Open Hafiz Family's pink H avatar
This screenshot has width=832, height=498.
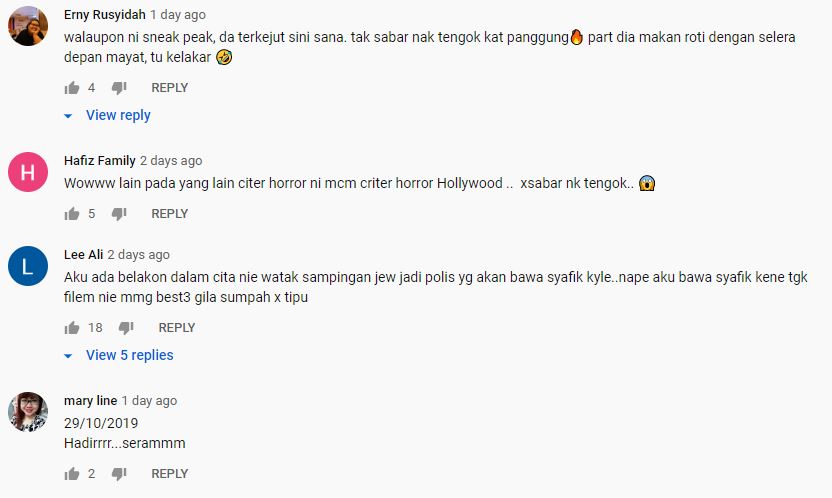pos(28,172)
